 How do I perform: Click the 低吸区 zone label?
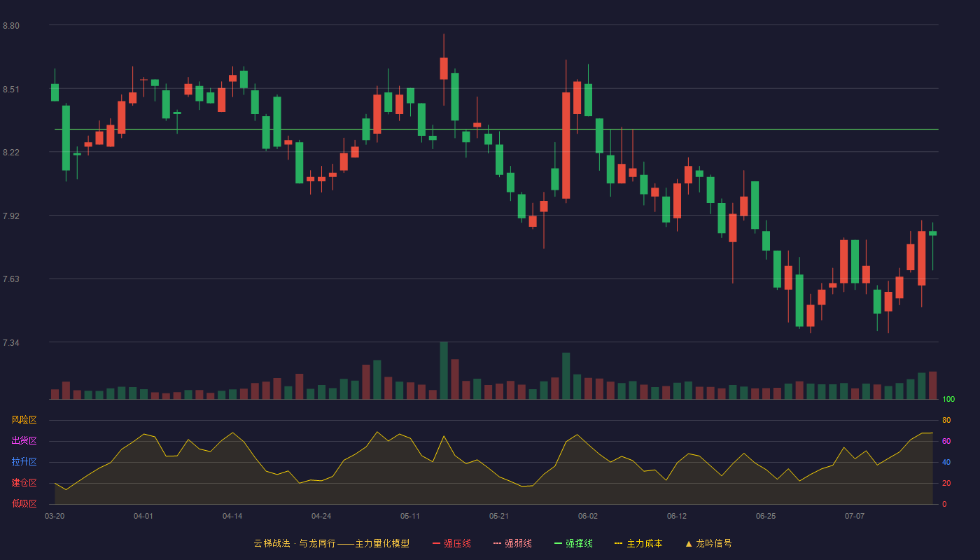[24, 503]
